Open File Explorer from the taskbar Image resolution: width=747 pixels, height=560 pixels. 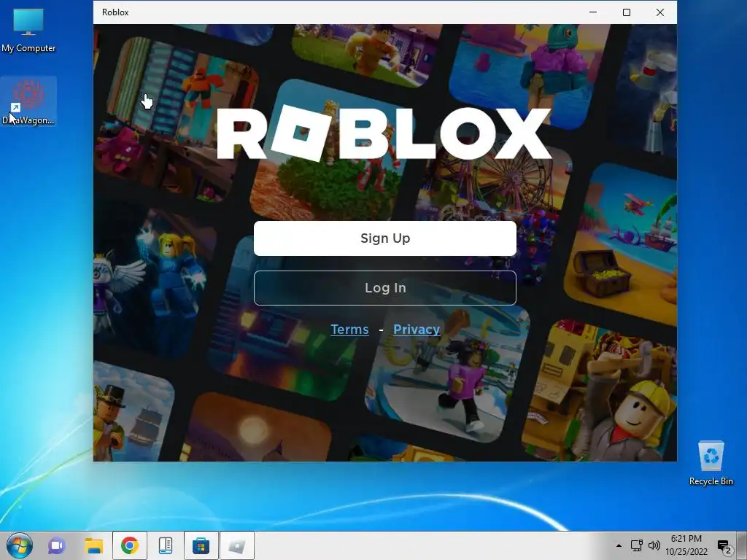click(x=94, y=545)
